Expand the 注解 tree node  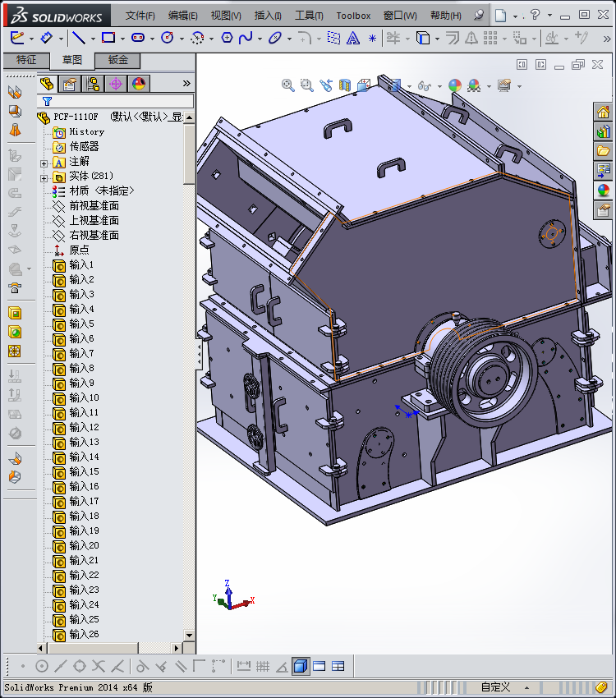(x=44, y=163)
